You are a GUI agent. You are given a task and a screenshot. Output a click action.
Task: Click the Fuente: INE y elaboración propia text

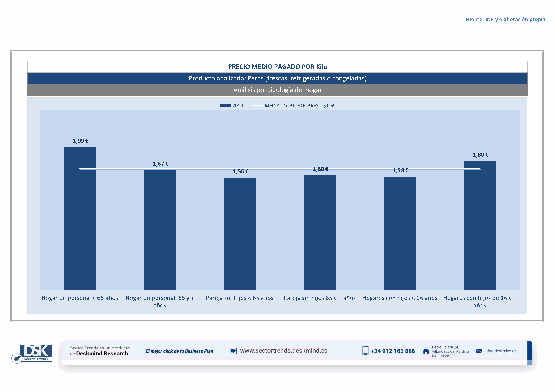505,19
